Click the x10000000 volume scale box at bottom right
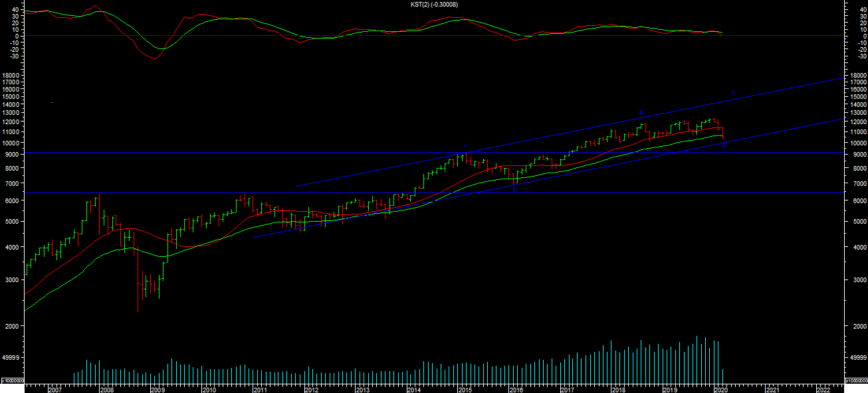Screen dimensions: 868x393 click(856, 380)
